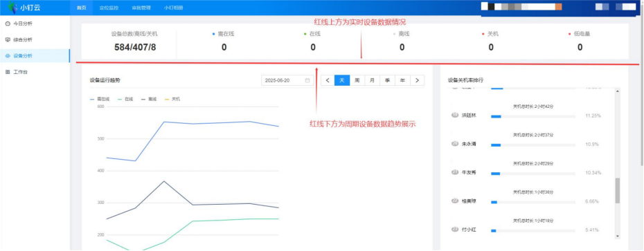This screenshot has width=644, height=251.
Task: Go to next period with right arrow
Action: (418, 80)
